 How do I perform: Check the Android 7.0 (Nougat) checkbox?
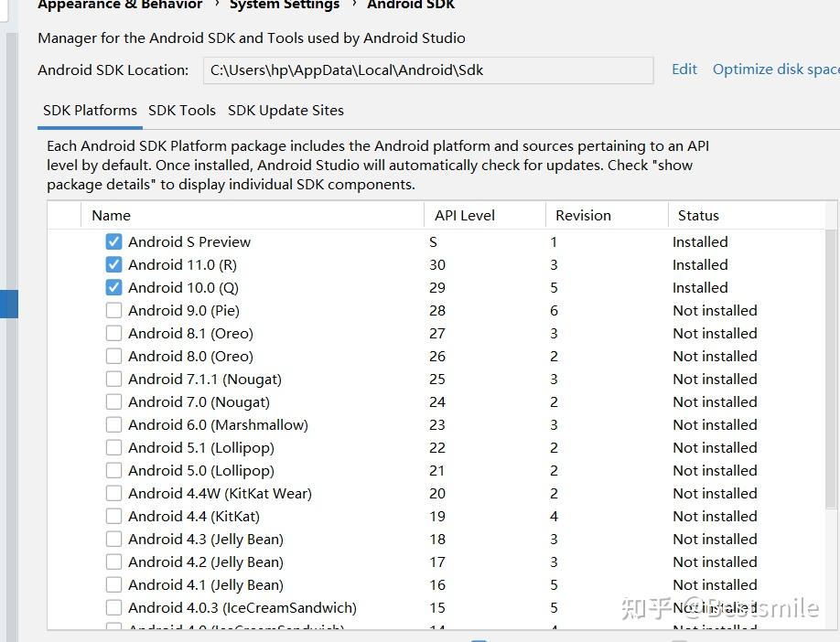(x=113, y=402)
